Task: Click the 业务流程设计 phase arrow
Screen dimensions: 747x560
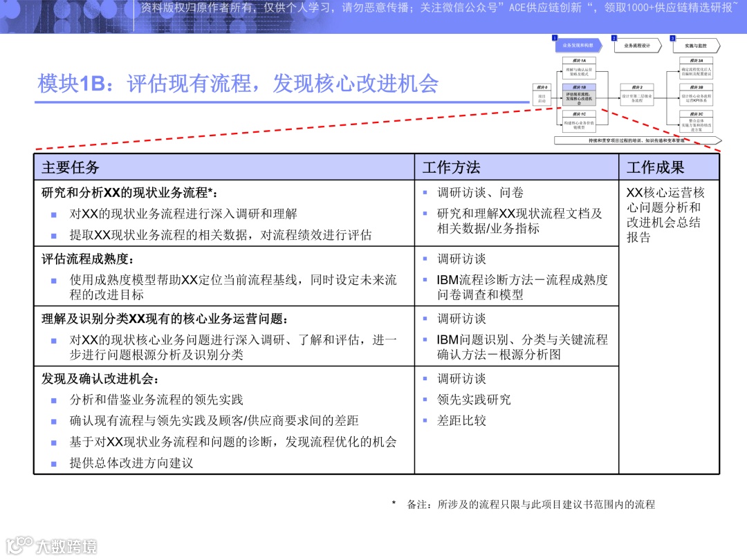Action: click(x=638, y=45)
